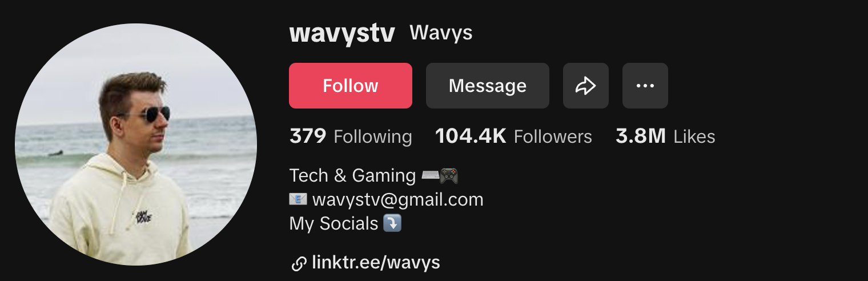Open the share profile arrow icon
Image resolution: width=868 pixels, height=281 pixels.
pos(586,86)
